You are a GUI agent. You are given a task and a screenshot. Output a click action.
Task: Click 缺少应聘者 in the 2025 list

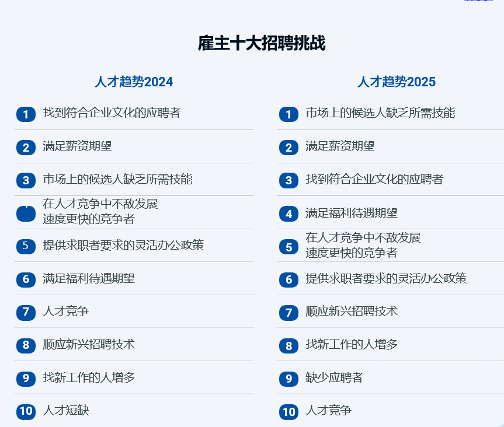click(334, 377)
